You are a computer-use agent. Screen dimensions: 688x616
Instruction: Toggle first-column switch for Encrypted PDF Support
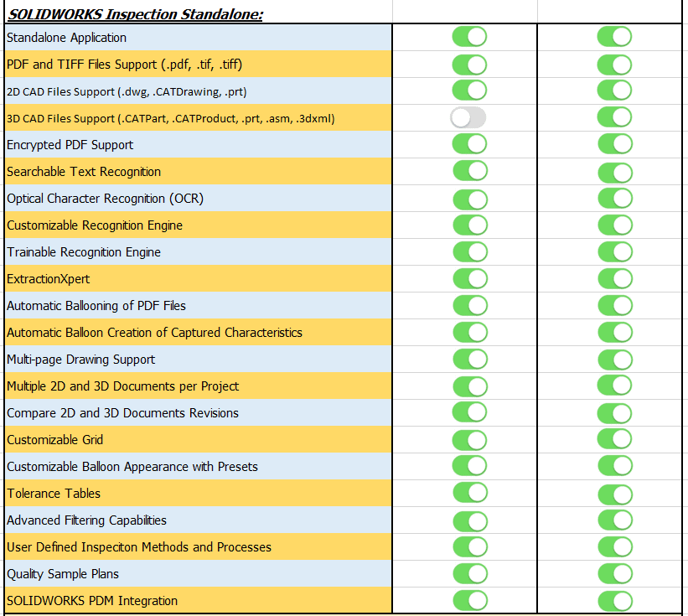(469, 144)
